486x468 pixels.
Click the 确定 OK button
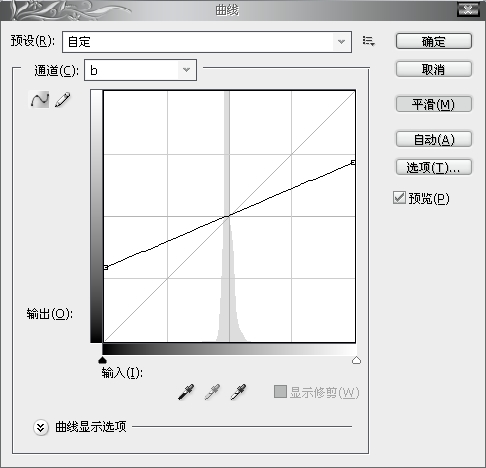tap(434, 41)
